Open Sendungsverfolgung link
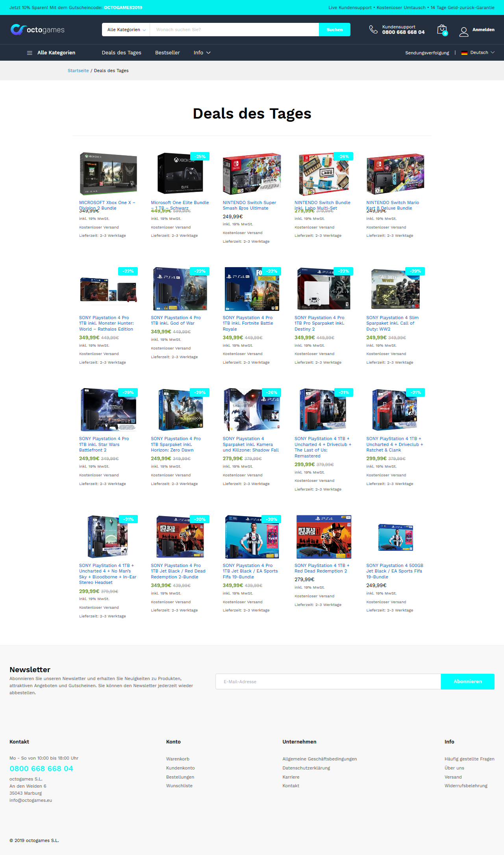 coord(427,53)
